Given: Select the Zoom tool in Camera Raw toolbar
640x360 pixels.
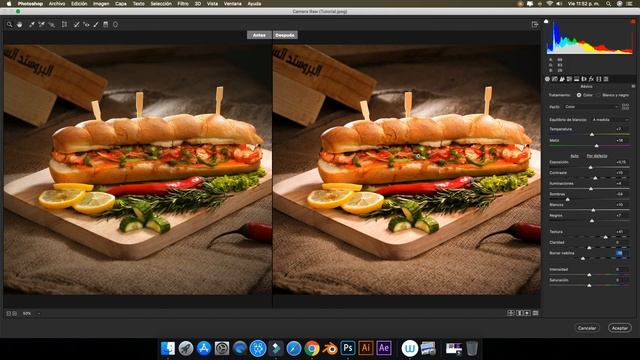Looking at the screenshot, I should point(9,25).
